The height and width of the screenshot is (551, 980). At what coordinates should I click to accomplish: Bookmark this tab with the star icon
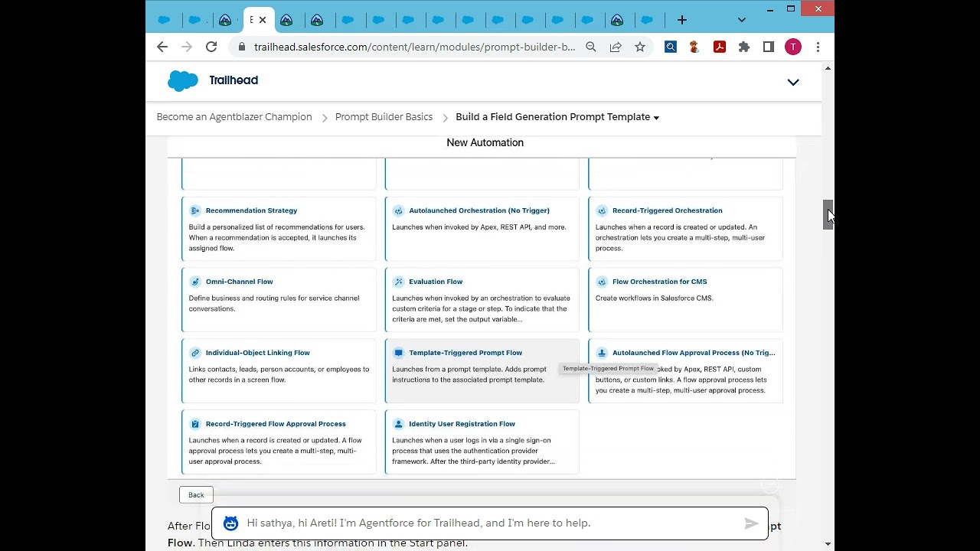pos(640,47)
